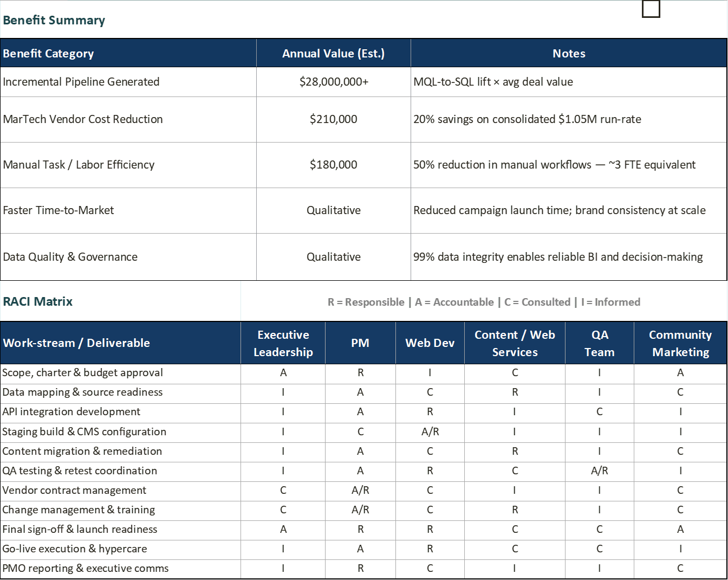Select the Executive Leadership column header
Viewport: 728px width, 580px height.
click(x=283, y=343)
